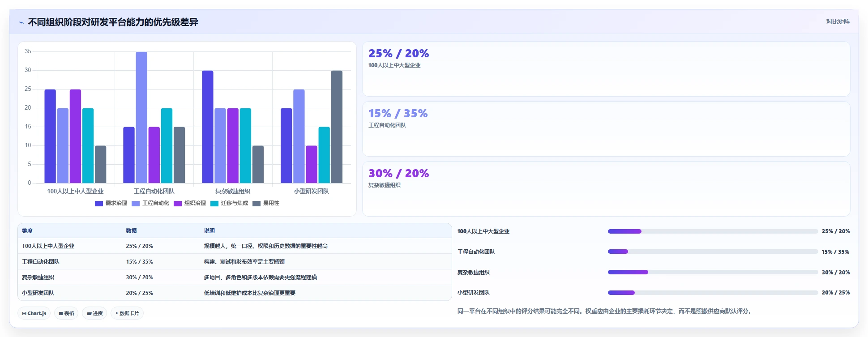Click the 100人以上中大型企业 axis label on chart
Image resolution: width=868 pixels, height=337 pixels.
pyautogui.click(x=75, y=191)
